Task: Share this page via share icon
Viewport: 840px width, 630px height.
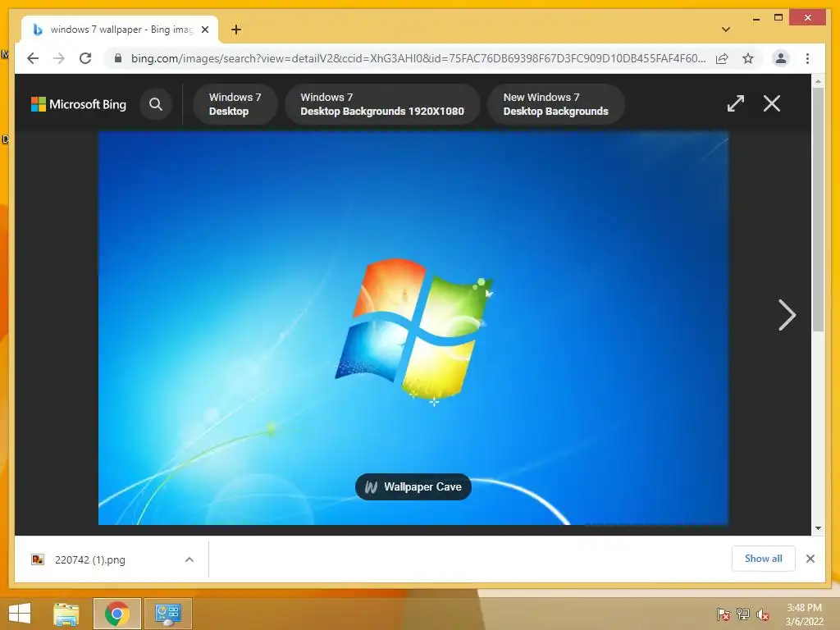Action: 722,58
